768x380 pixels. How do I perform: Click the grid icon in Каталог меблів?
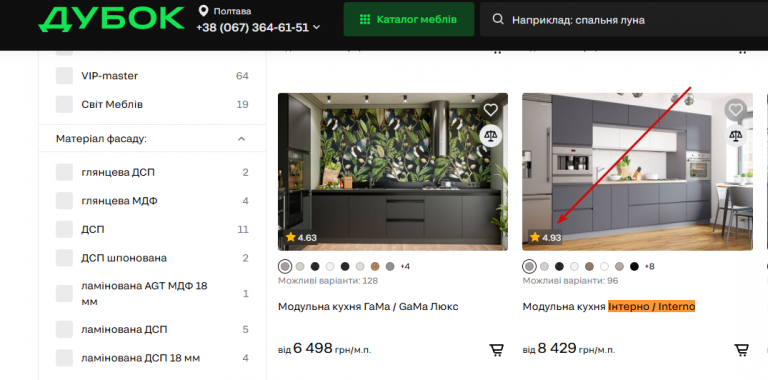[365, 20]
